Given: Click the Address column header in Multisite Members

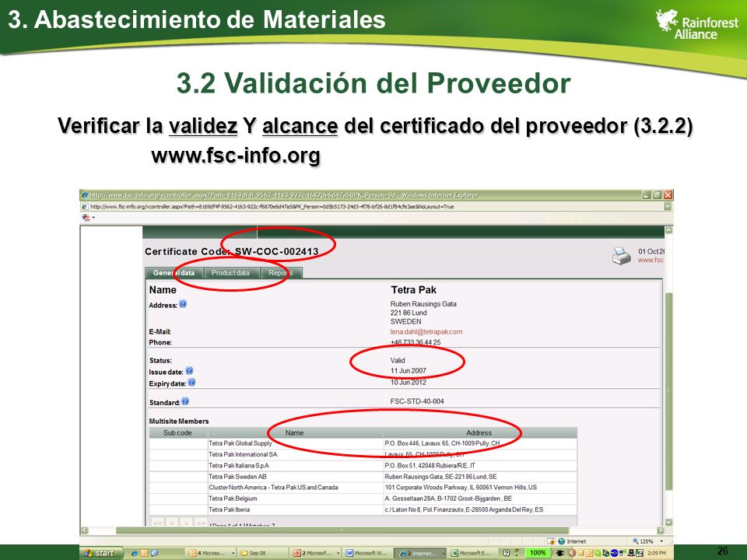Looking at the screenshot, I should 479,433.
